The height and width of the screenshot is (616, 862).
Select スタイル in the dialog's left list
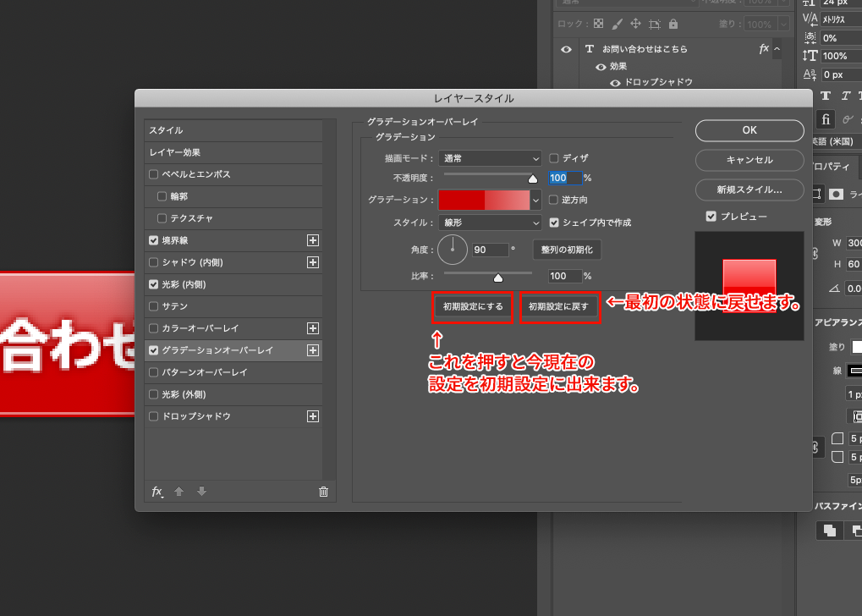[x=233, y=130]
